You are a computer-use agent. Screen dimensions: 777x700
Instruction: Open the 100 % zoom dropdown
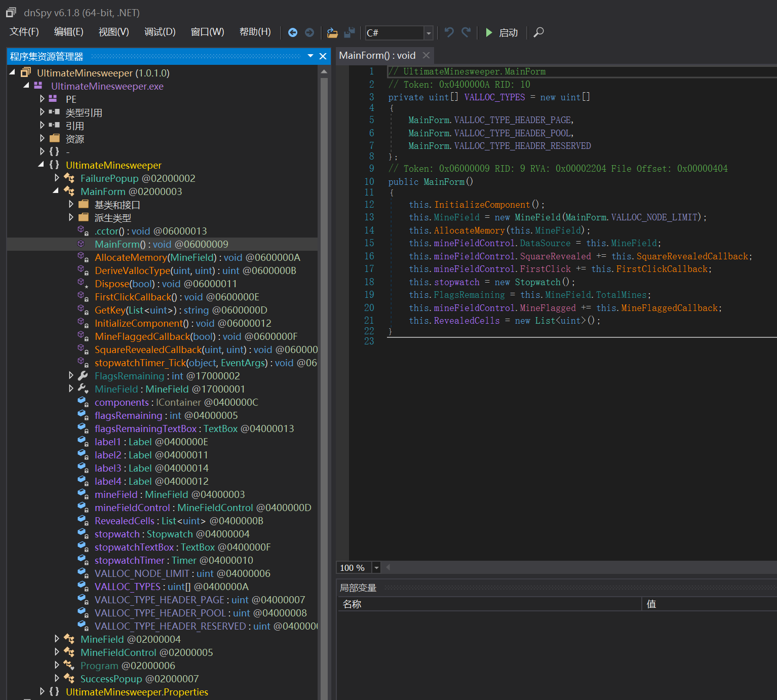376,568
